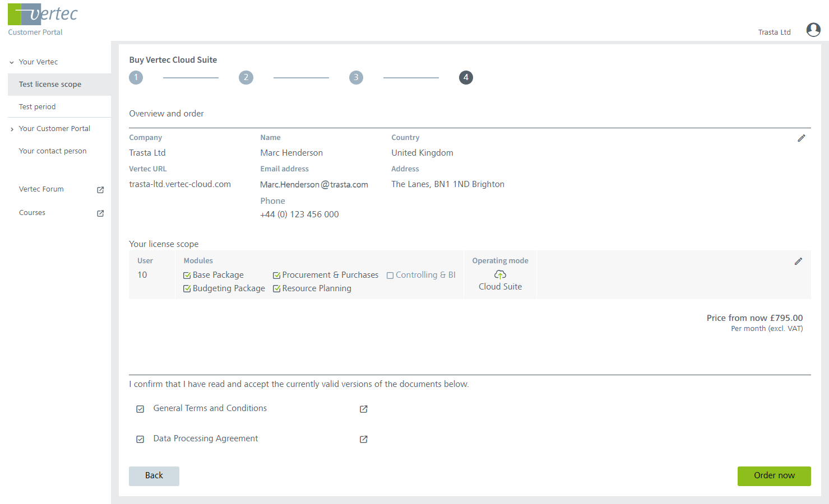Open Data Processing Agreement document icon
Viewport: 829px width, 504px height.
[x=363, y=440]
